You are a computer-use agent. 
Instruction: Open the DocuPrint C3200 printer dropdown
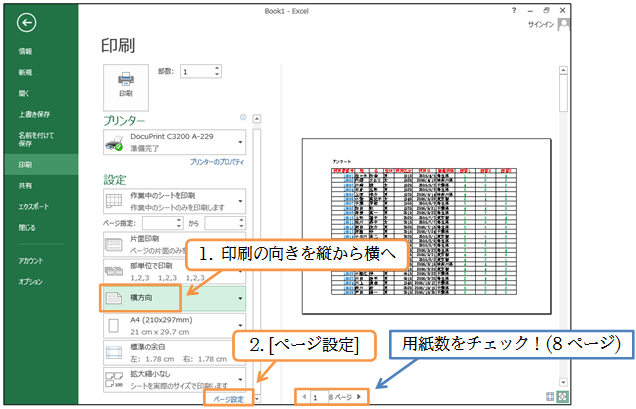[174, 143]
